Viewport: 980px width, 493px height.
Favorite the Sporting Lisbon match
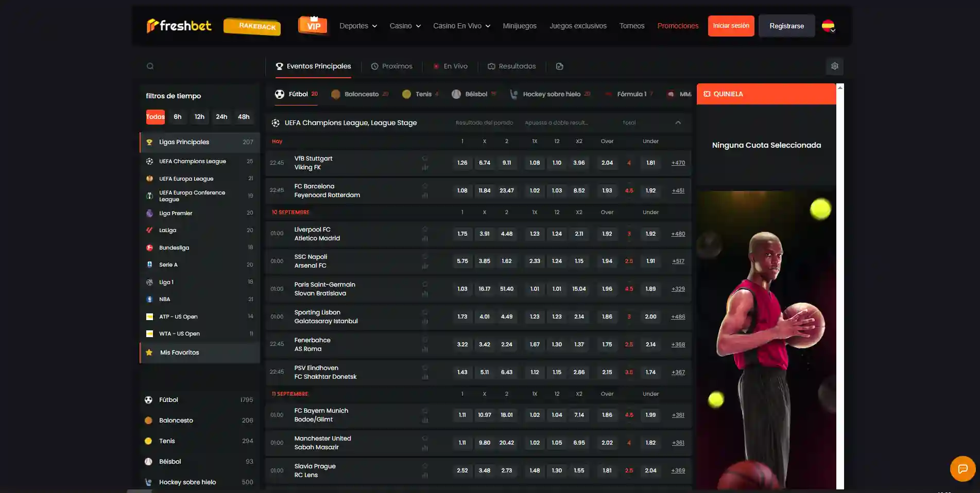pos(425,312)
